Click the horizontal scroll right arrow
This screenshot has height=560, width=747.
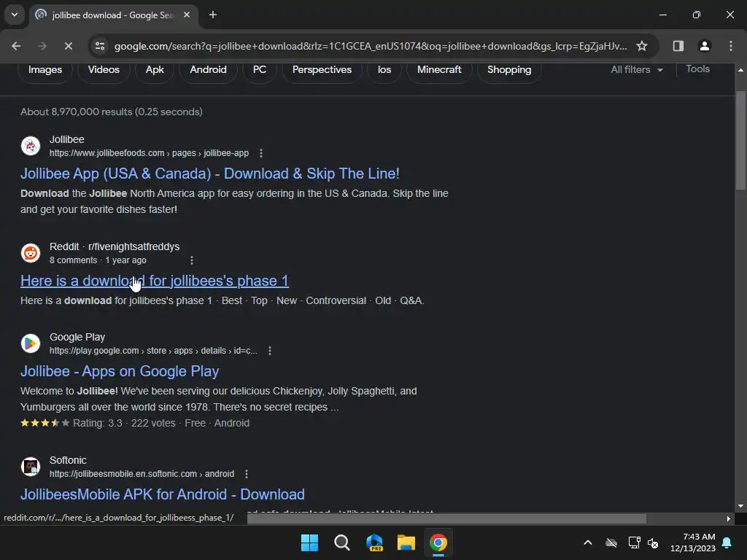729,518
